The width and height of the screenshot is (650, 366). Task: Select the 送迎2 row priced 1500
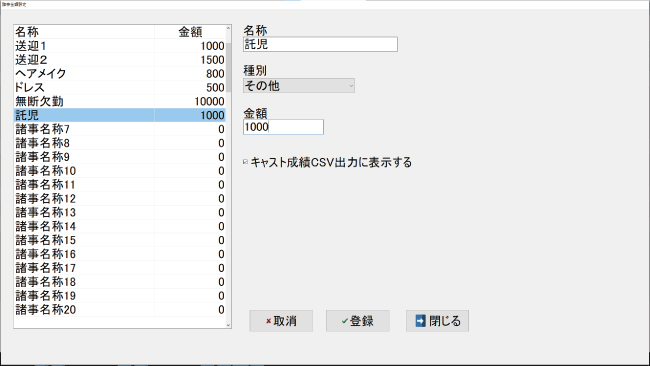pos(120,60)
